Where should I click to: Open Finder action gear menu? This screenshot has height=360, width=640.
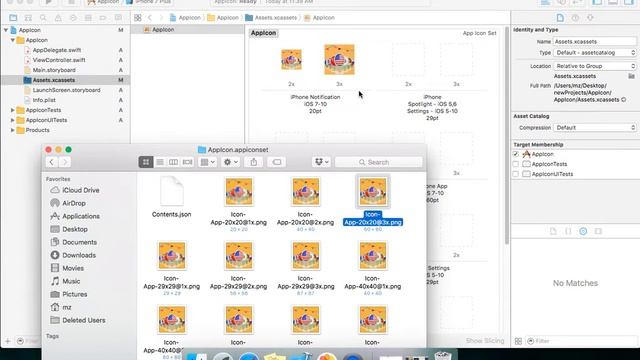(230, 162)
